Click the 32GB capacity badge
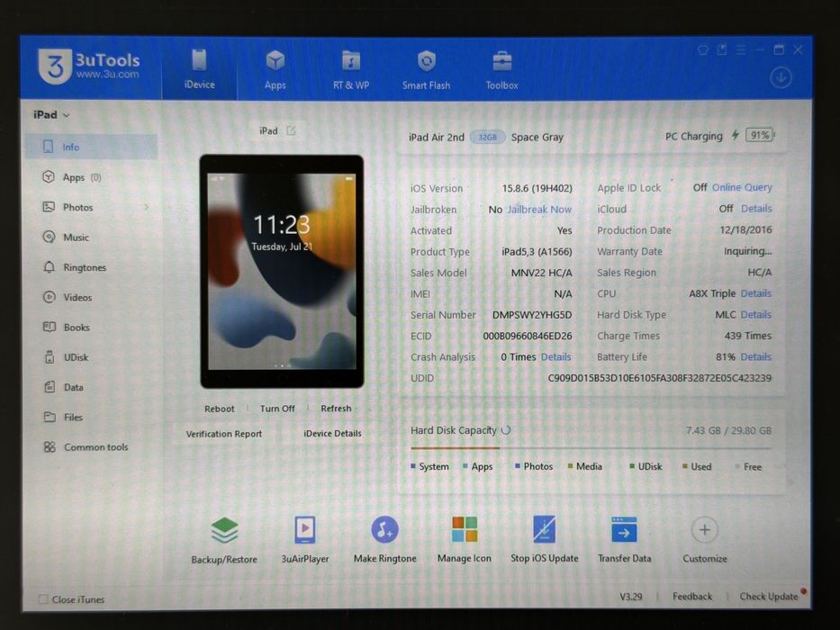The height and width of the screenshot is (630, 840). tap(487, 137)
